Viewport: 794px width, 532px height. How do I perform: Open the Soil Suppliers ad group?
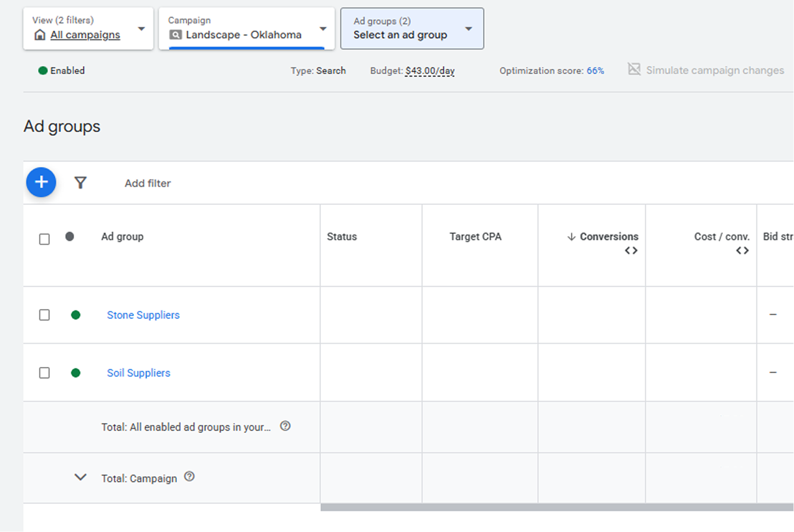pos(138,373)
